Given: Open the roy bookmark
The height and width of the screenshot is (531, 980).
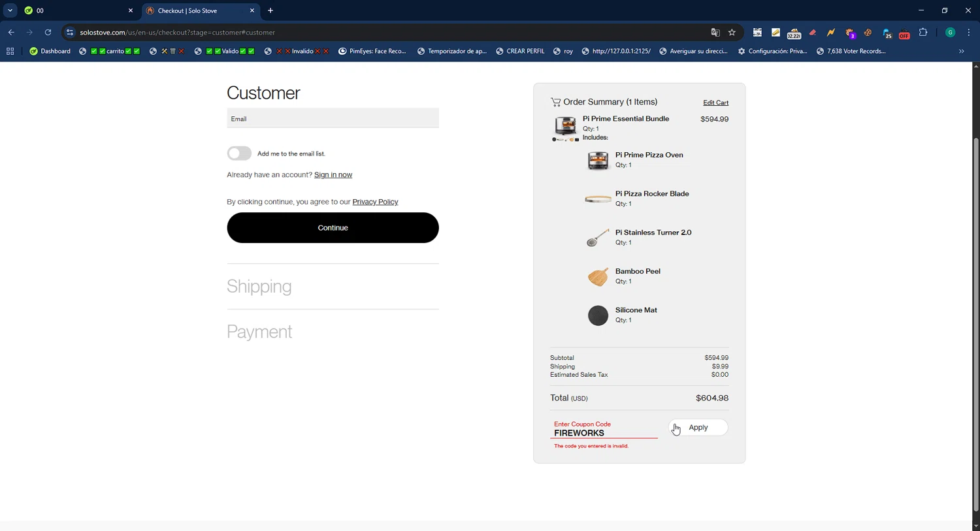Looking at the screenshot, I should pos(563,51).
